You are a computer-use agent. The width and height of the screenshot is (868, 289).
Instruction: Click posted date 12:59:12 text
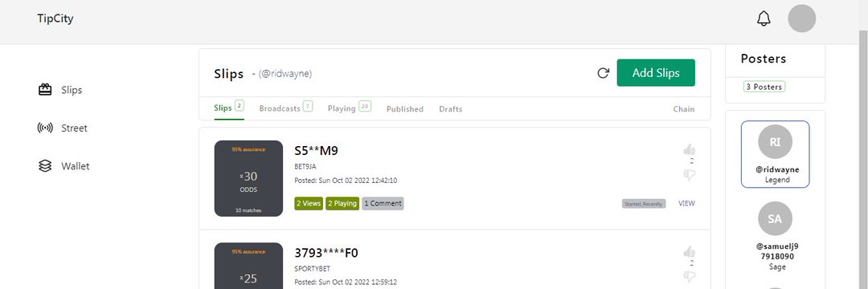346,283
